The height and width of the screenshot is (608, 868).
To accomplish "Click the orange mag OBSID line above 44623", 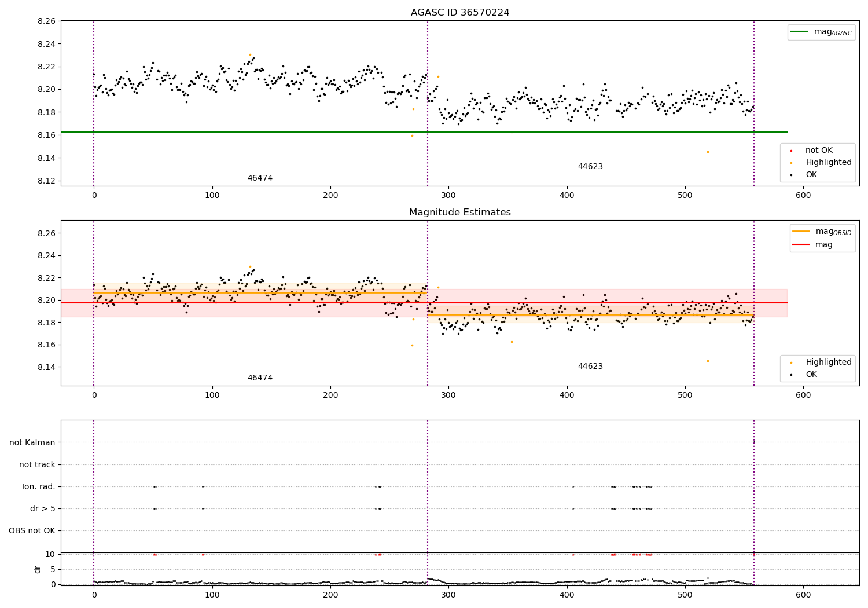I will coord(590,315).
